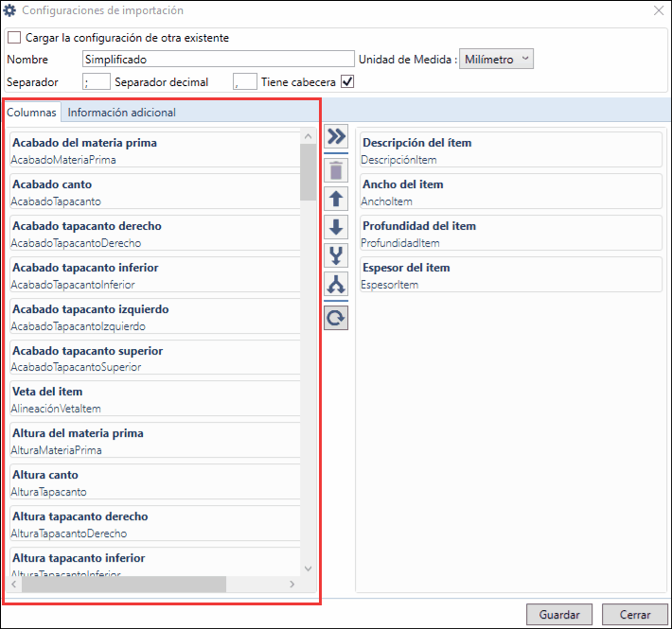The width and height of the screenshot is (672, 629).
Task: Click the scroll left arrow of column list
Action: 14,584
